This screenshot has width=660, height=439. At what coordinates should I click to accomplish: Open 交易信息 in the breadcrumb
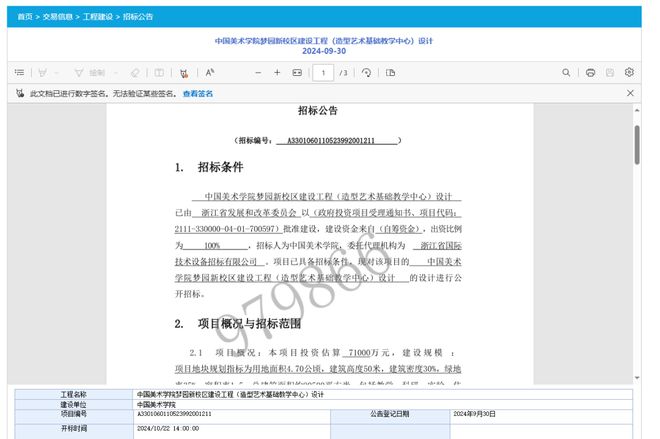coord(58,17)
